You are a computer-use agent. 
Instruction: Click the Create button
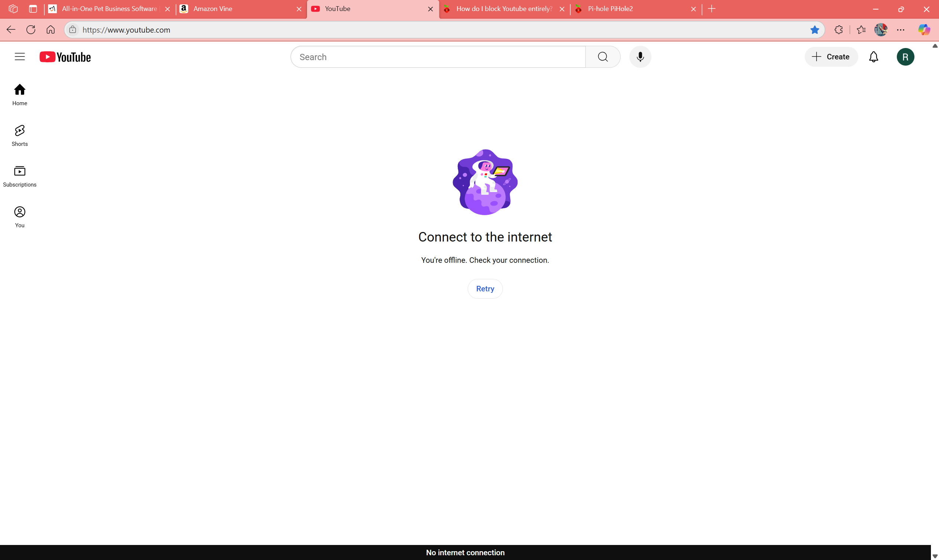831,57
